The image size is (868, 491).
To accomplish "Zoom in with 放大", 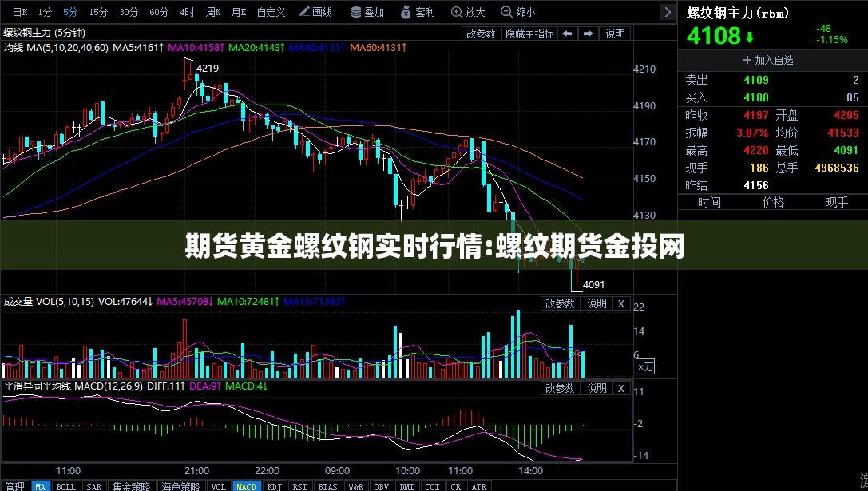I will [468, 12].
